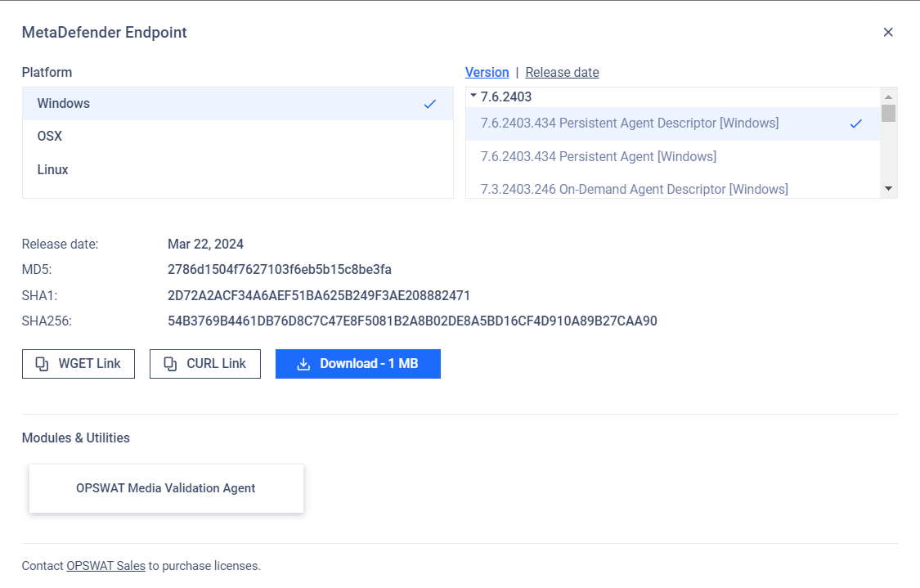This screenshot has height=588, width=920.
Task: Sort the list by Version
Action: 487,72
